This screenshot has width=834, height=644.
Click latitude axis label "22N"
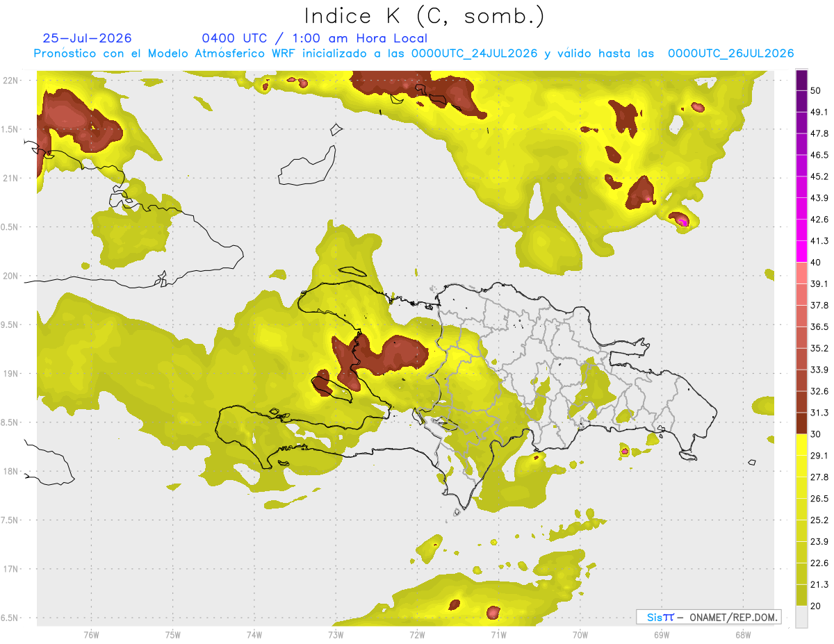[11, 80]
